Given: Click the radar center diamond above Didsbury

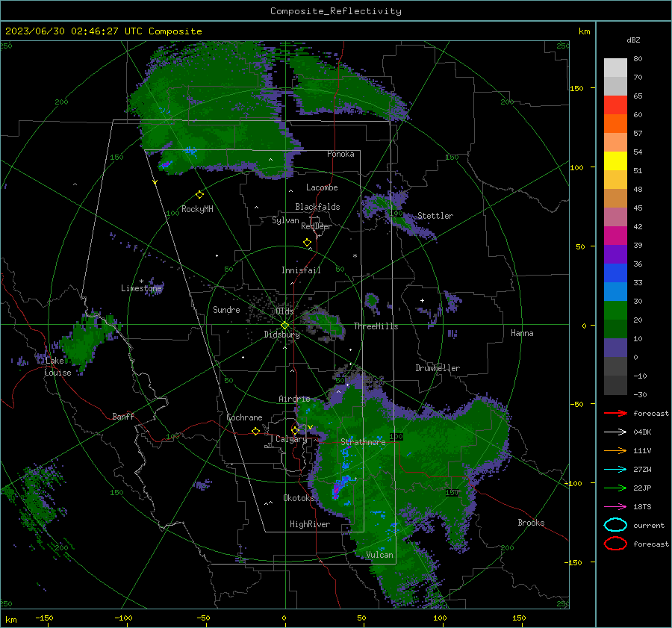Looking at the screenshot, I should pos(285,326).
